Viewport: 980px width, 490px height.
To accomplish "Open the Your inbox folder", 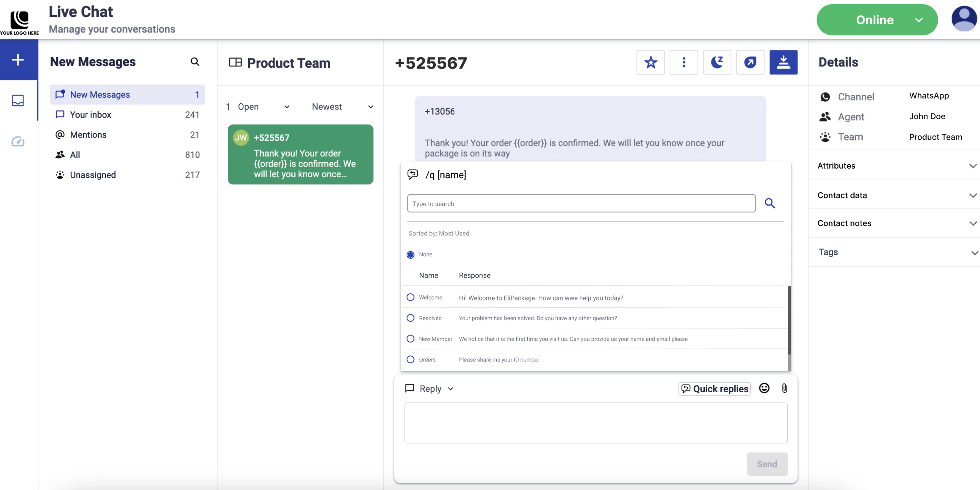I will tap(91, 115).
